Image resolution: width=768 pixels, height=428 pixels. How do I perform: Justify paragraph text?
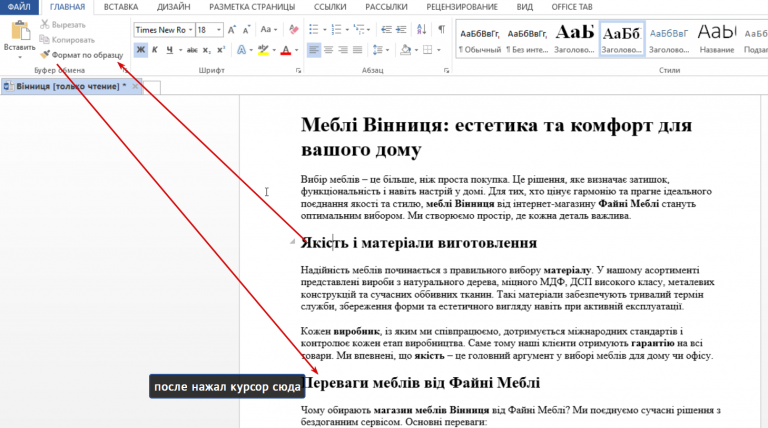click(x=358, y=50)
